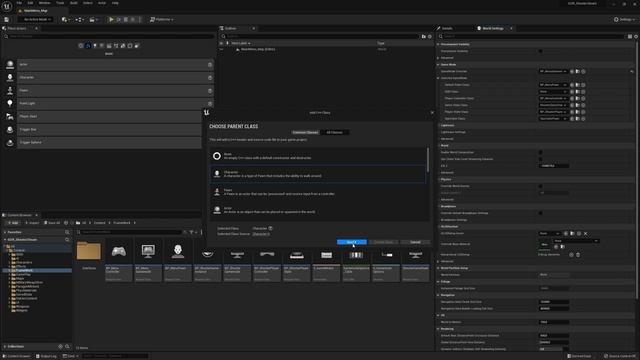Switch to All Classes tab in dialog
The image size is (640, 360).
pyautogui.click(x=334, y=133)
